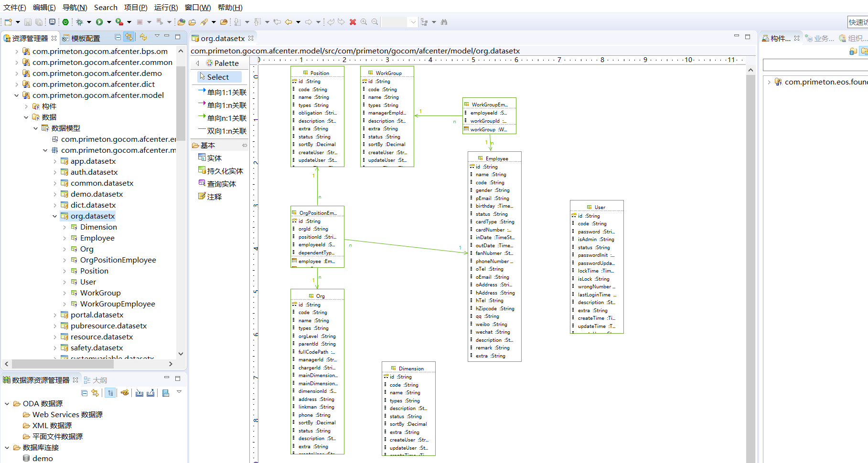Toggle link with editor in resource explorer

tap(129, 37)
